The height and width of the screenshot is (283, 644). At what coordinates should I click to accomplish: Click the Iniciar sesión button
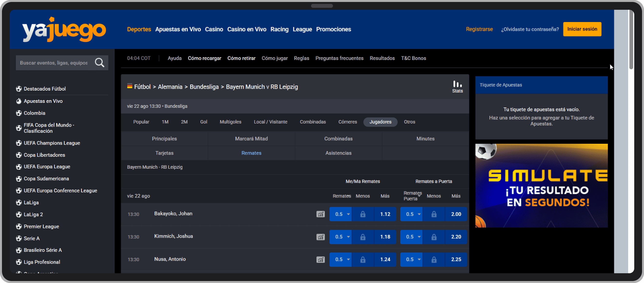tap(582, 29)
